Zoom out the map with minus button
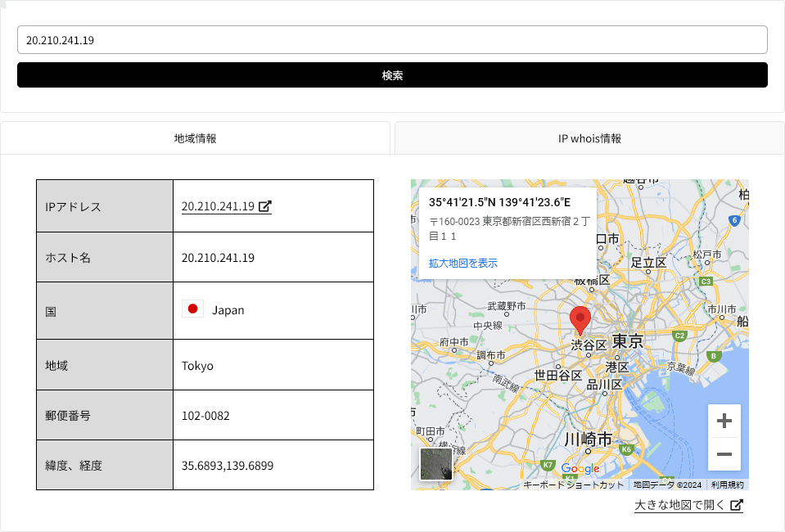785x532 pixels. pos(724,454)
